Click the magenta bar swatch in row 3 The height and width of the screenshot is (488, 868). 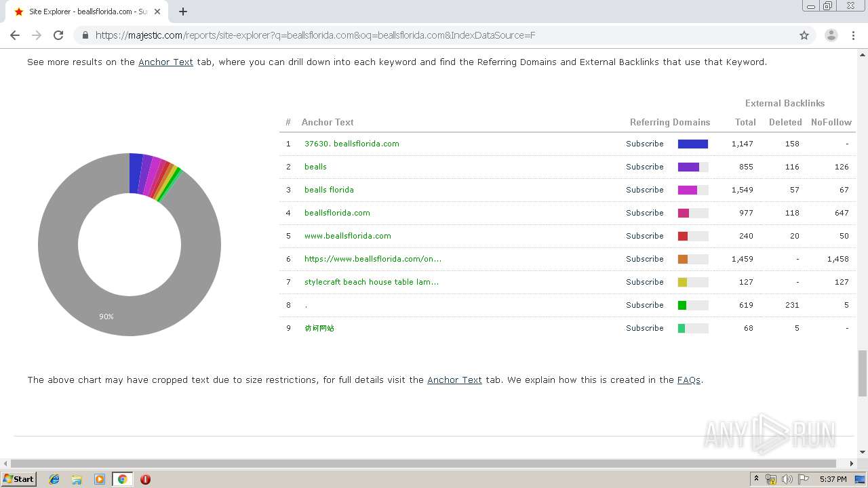(688, 190)
